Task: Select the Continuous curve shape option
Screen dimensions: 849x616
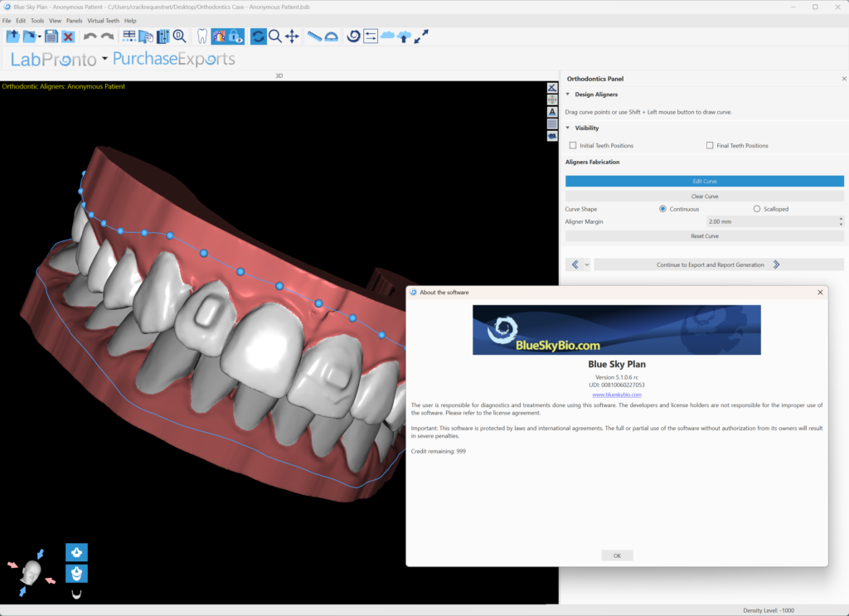Action: pyautogui.click(x=662, y=209)
